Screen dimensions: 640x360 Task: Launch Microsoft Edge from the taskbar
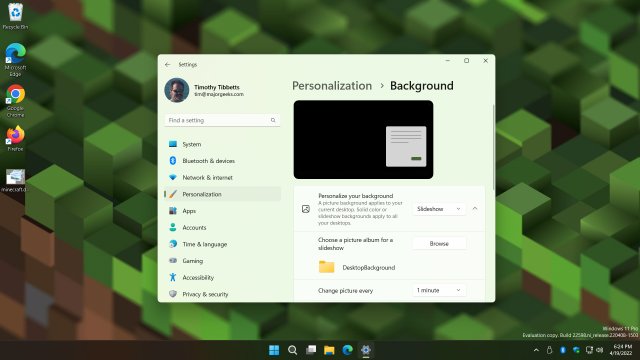347,350
